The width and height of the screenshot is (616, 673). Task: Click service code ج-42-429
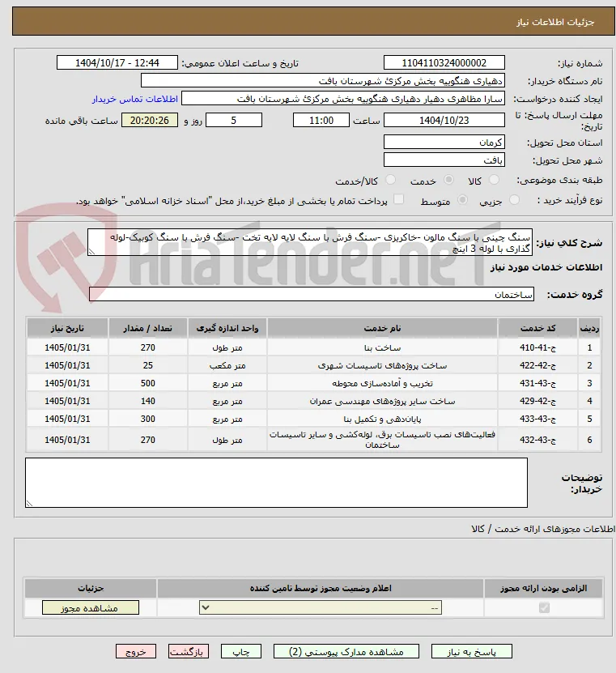point(537,401)
